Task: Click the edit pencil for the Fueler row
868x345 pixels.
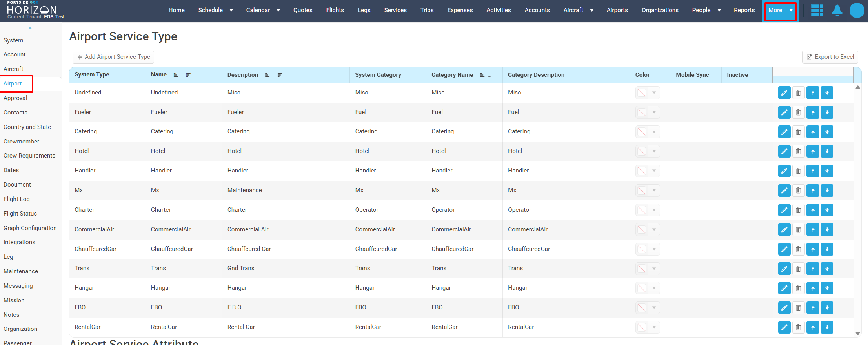Action: pyautogui.click(x=784, y=113)
